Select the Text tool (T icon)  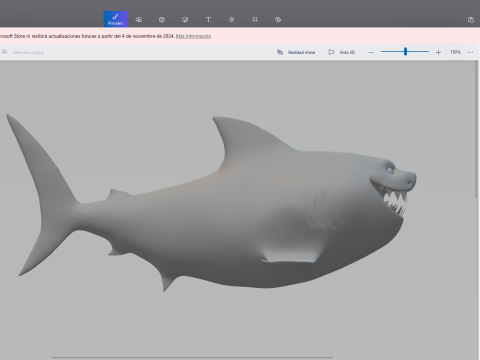[208, 20]
